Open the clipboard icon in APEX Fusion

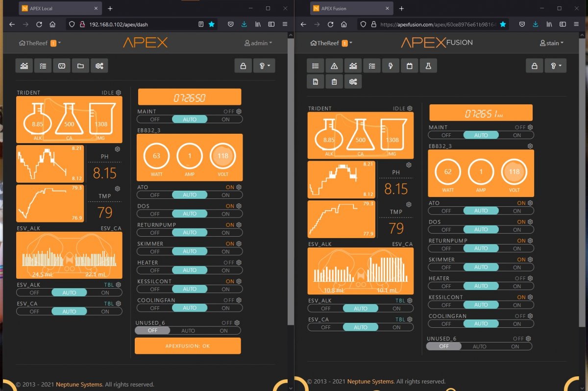pos(334,82)
